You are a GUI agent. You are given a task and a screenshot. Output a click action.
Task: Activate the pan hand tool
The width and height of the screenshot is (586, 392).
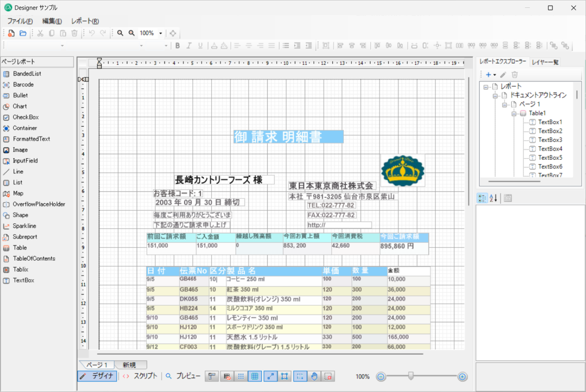click(x=314, y=377)
